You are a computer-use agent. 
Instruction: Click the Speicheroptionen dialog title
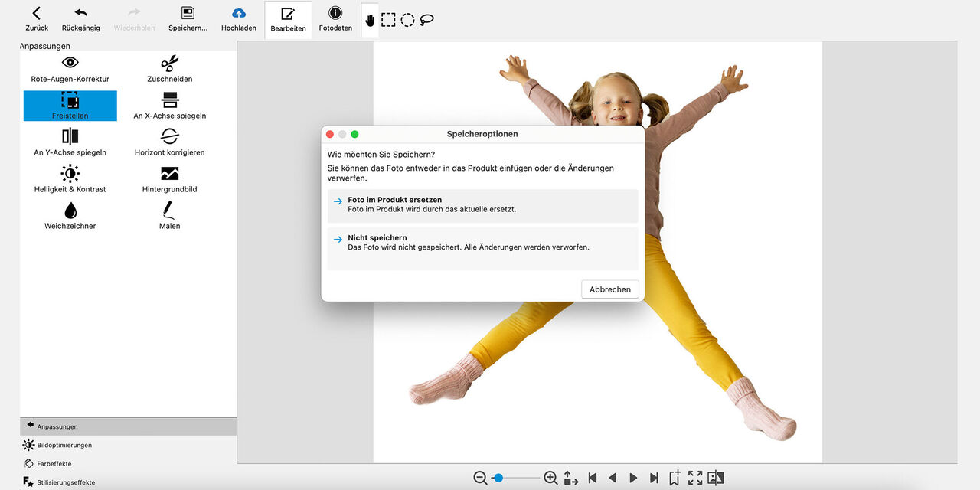[x=482, y=134]
